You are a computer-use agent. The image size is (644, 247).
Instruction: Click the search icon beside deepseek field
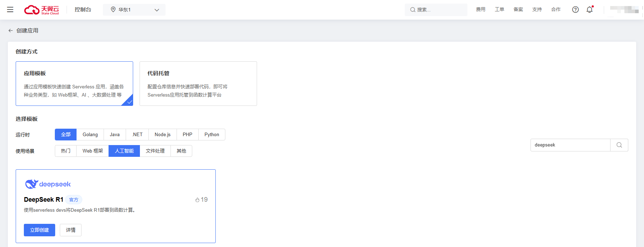coord(619,145)
